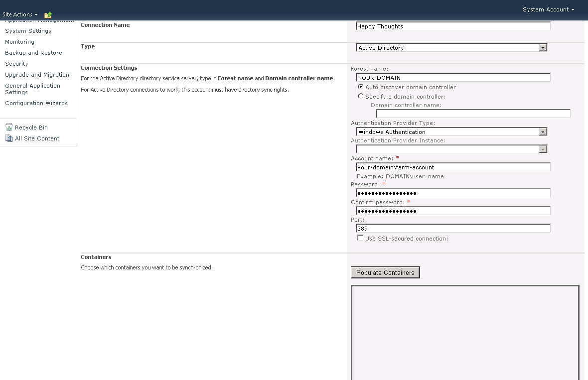Open System Settings in sidebar
This screenshot has height=380, width=588.
point(28,31)
